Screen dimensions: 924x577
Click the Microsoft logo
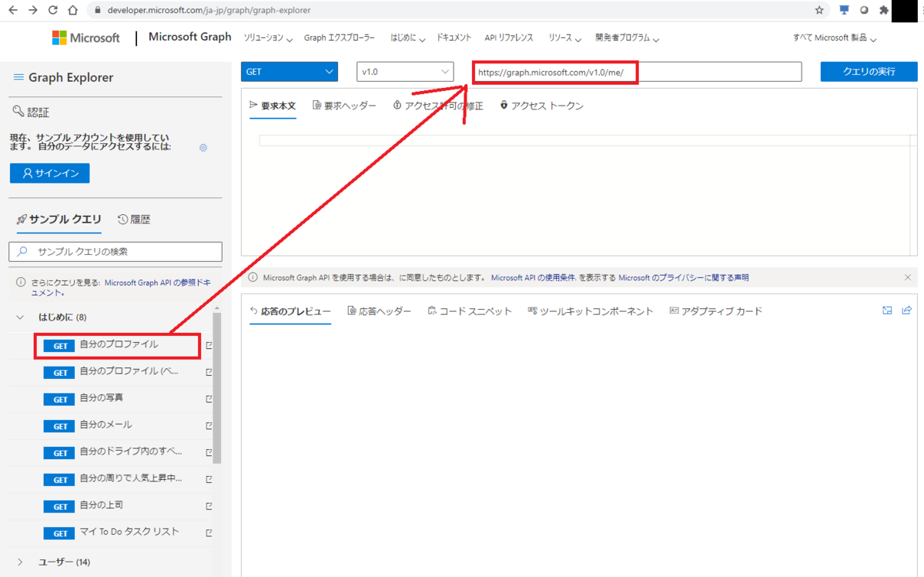tap(85, 37)
